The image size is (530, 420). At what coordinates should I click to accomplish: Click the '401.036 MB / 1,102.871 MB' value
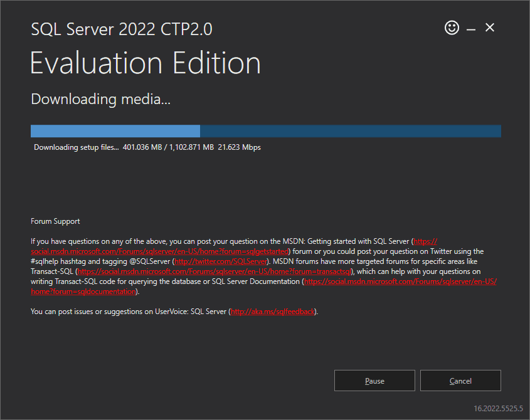pos(168,147)
